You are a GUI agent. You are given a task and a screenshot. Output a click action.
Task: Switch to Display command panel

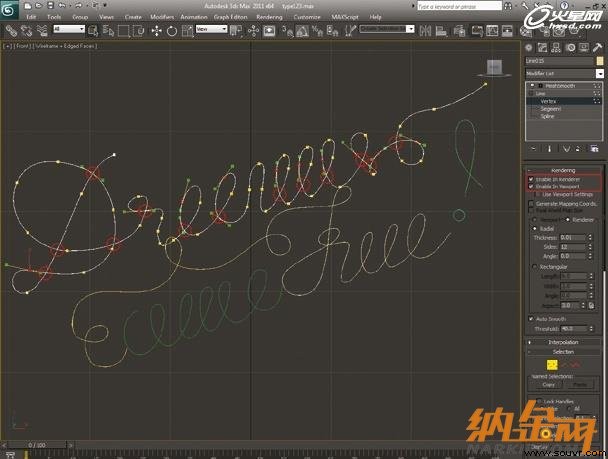click(x=584, y=48)
